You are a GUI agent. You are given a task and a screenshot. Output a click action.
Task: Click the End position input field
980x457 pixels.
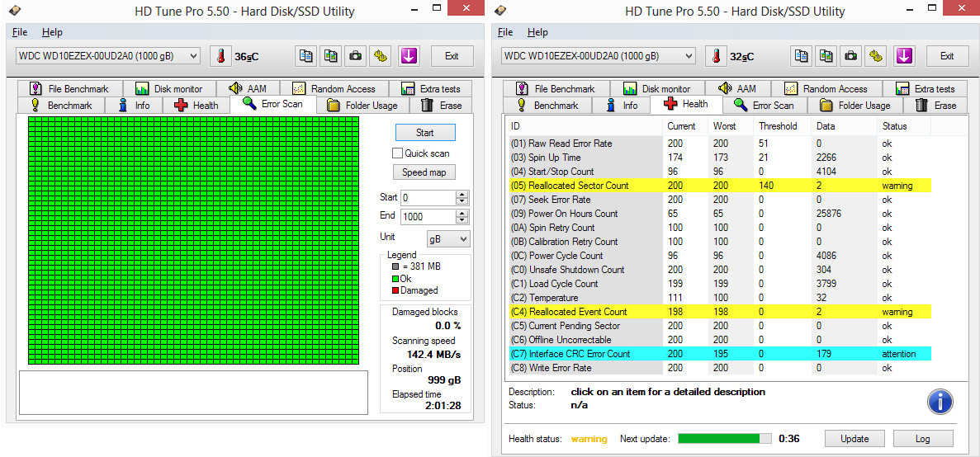(428, 217)
